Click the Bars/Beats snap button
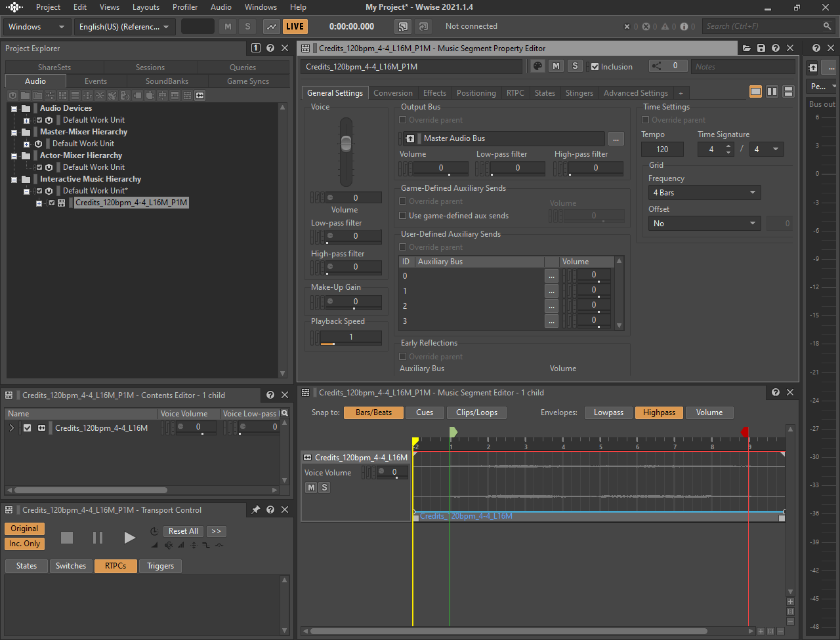Image resolution: width=840 pixels, height=640 pixels. [373, 412]
